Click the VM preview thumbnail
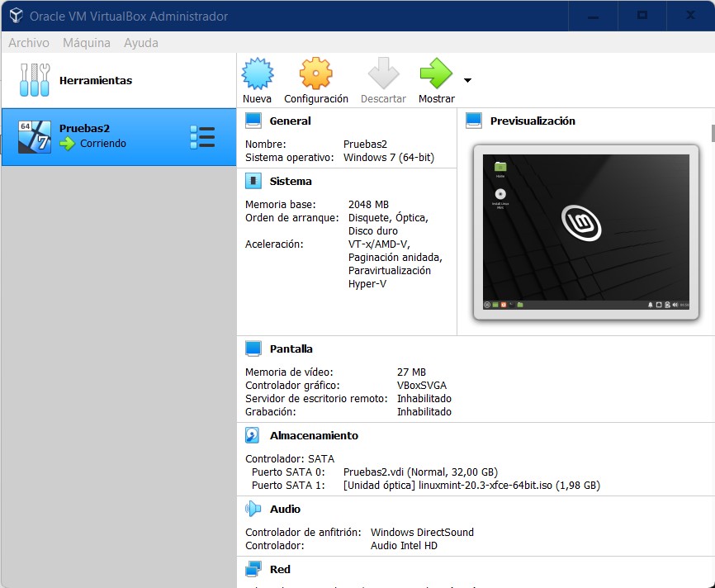This screenshot has height=588, width=715. [585, 232]
